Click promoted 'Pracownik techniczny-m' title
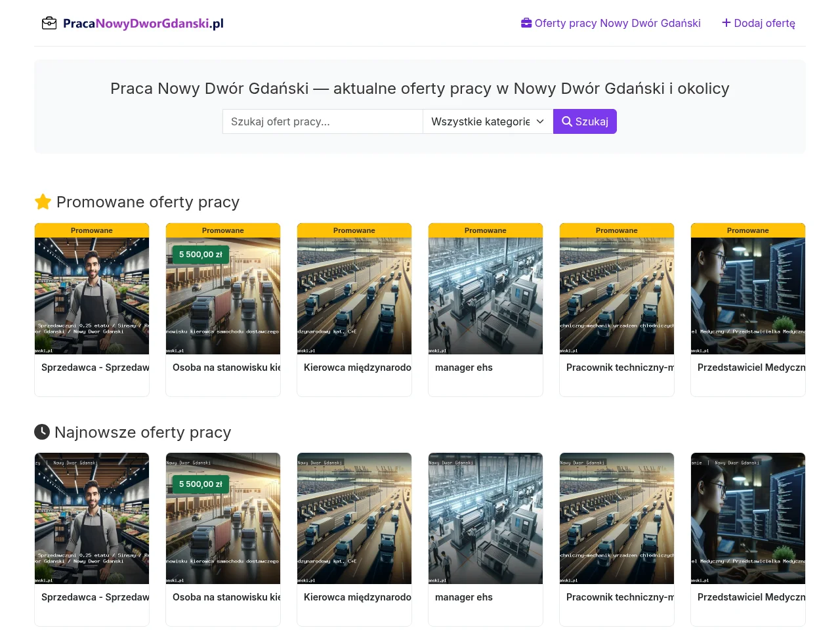Viewport: 840px width, 630px height. pyautogui.click(x=620, y=367)
